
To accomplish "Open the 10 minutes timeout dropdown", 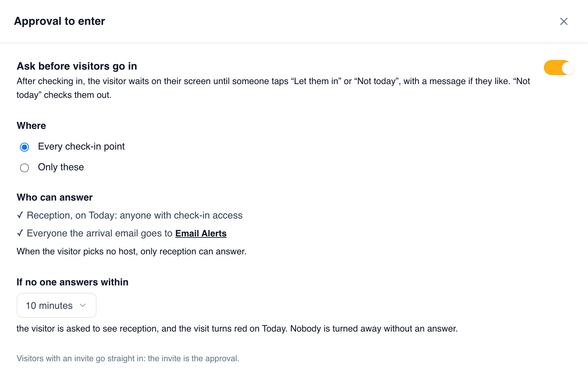I will point(57,305).
